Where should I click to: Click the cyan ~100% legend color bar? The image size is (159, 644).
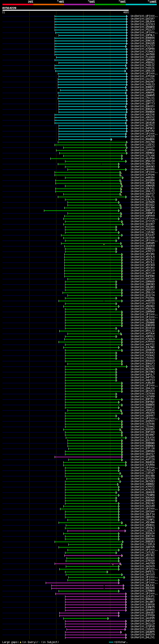(x=141, y=4)
